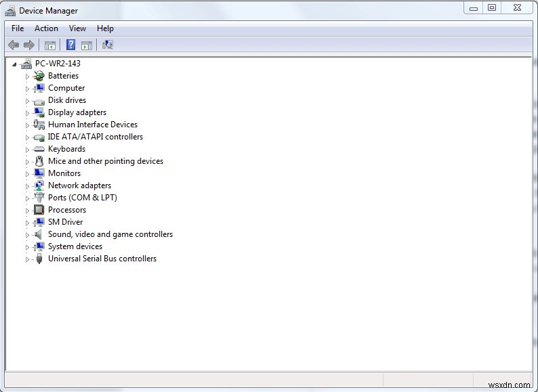The width and height of the screenshot is (538, 392).
Task: Expand the Mice and other pointing devices arrow
Action: [x=28, y=162]
